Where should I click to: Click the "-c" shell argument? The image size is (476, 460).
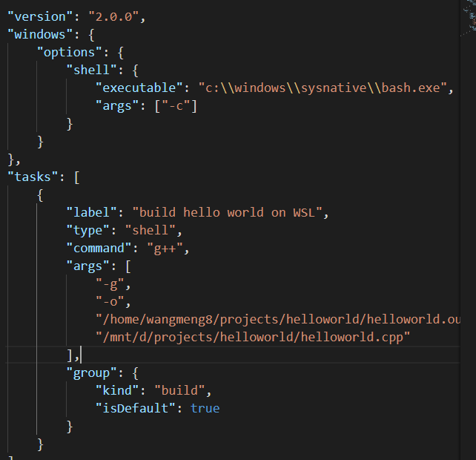coord(176,106)
